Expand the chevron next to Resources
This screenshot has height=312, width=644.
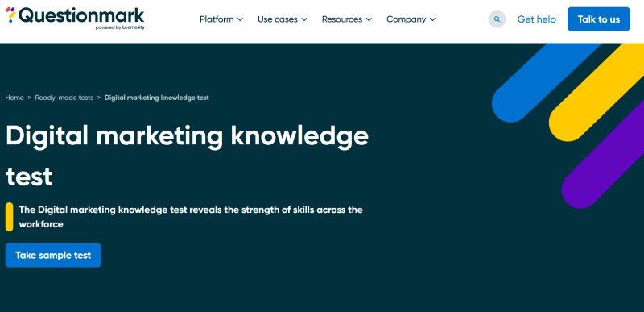pyautogui.click(x=369, y=19)
